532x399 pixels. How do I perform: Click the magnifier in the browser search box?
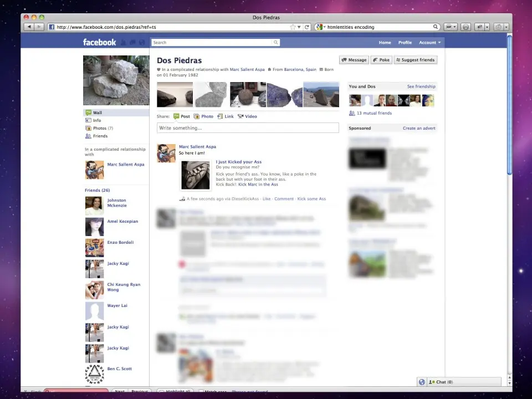(436, 27)
